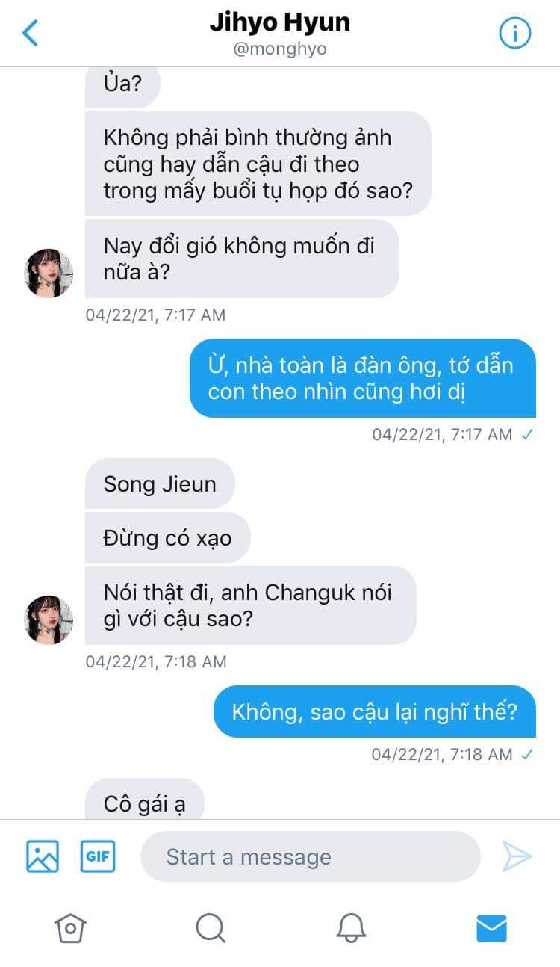This screenshot has width=560, height=967.
Task: Open Notifications bell icon
Action: tap(351, 928)
